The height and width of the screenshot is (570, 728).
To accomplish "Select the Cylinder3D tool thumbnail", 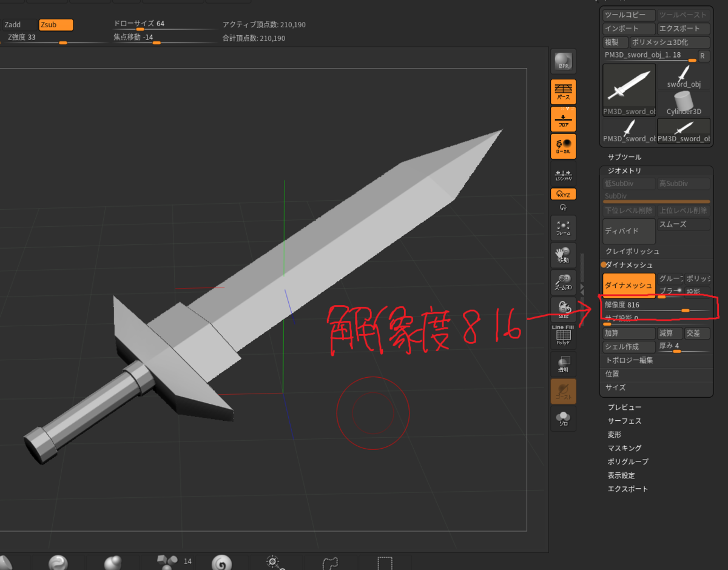I will coord(684,103).
